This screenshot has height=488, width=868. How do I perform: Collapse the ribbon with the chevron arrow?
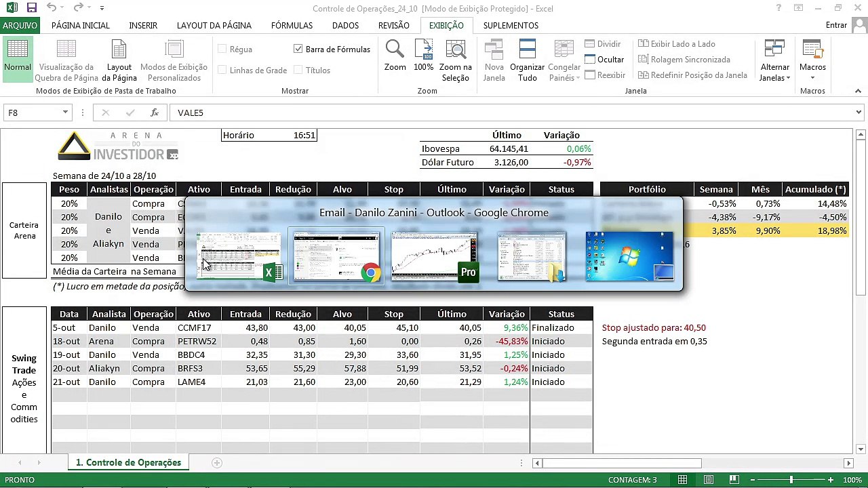pyautogui.click(x=859, y=91)
